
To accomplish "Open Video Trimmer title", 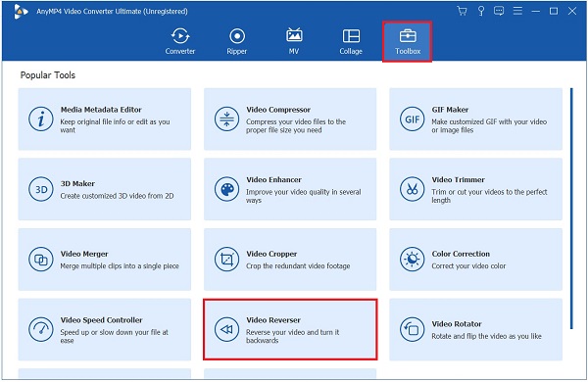I will [x=459, y=180].
